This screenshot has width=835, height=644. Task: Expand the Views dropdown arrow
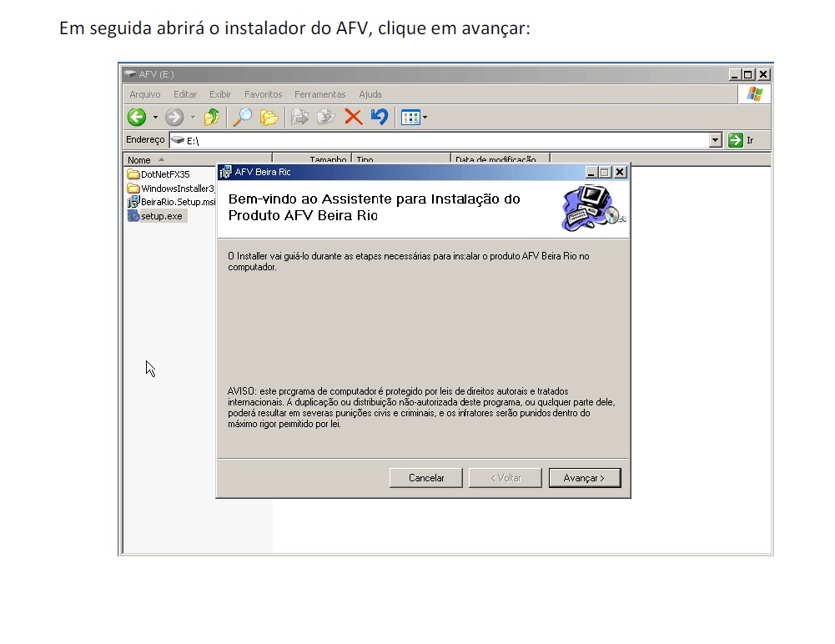(425, 117)
